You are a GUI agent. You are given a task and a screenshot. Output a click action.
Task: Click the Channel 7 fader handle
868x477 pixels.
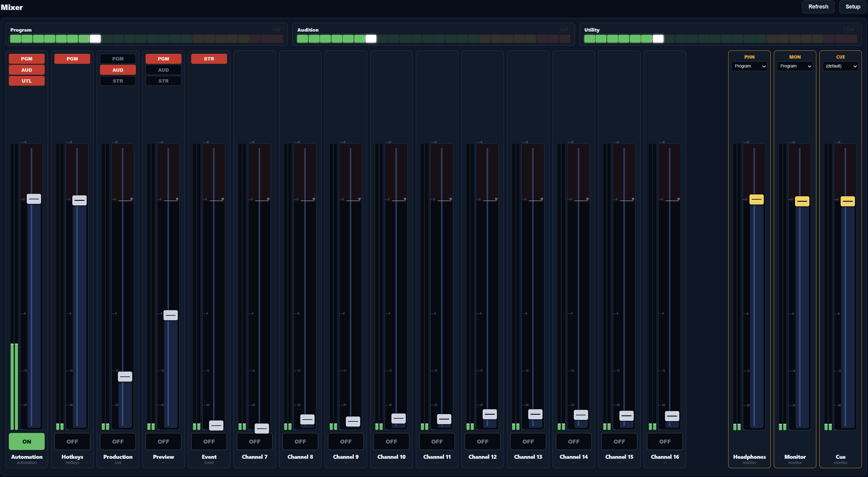(x=262, y=428)
